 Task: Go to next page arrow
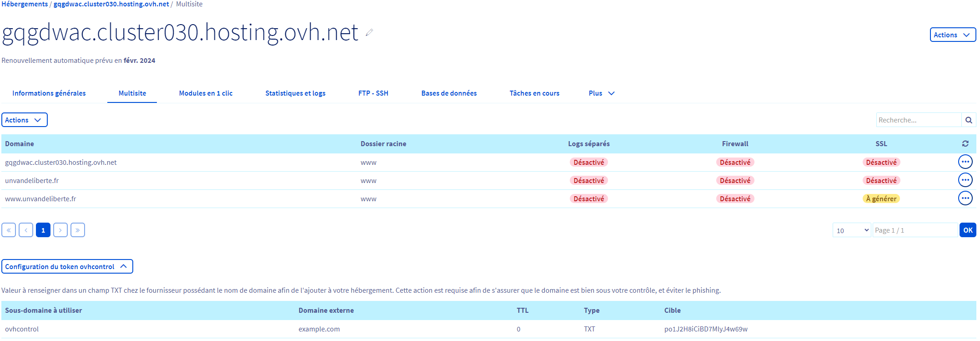coord(60,230)
